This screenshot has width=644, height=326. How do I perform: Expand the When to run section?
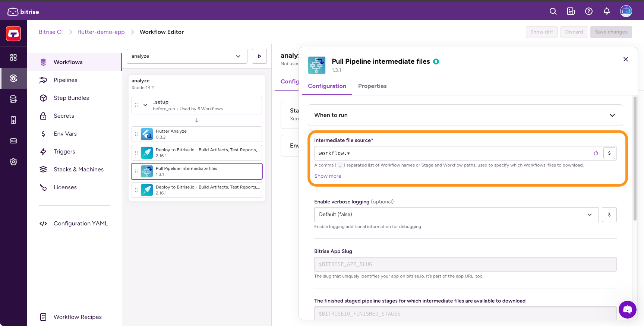(465, 115)
